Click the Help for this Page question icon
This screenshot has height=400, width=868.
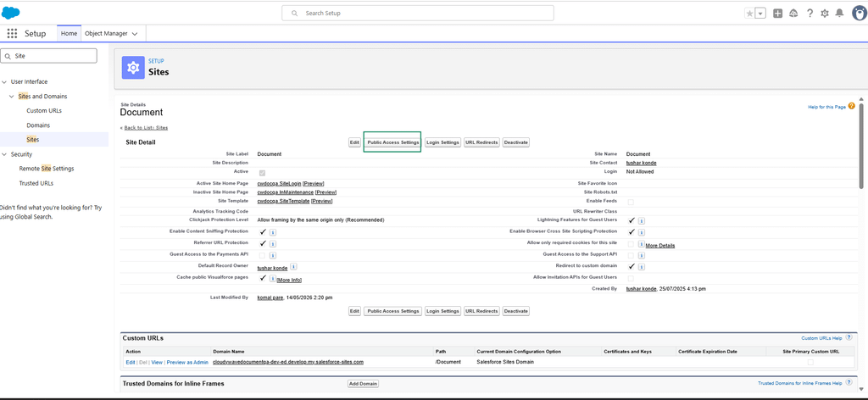(851, 106)
